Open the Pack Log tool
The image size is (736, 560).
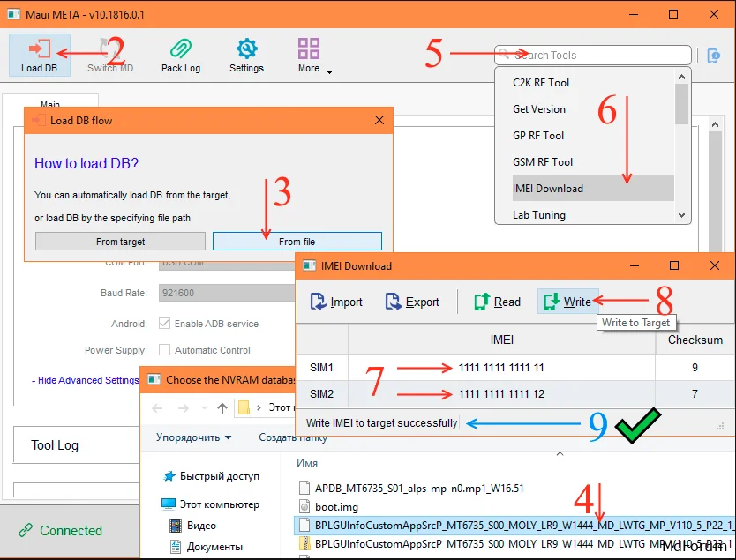(180, 49)
